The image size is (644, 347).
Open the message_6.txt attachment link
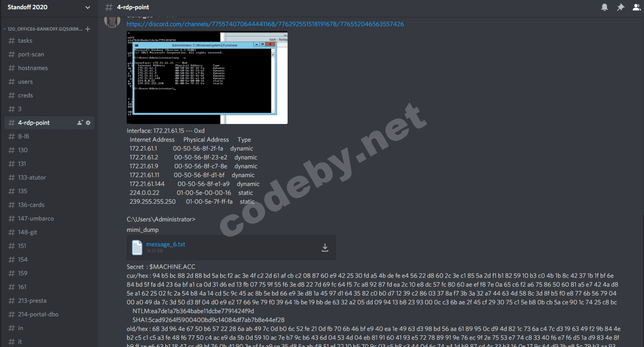tap(165, 244)
